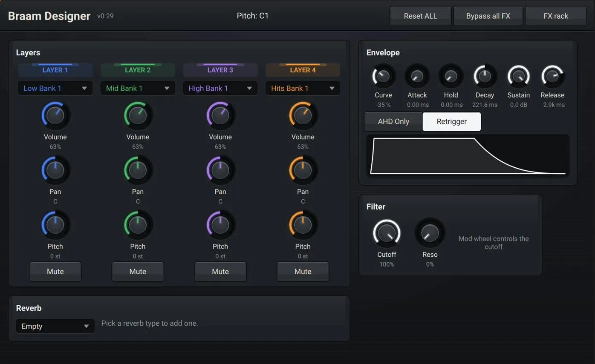Toggle the Retrigger button
The image size is (595, 364).
(x=452, y=122)
